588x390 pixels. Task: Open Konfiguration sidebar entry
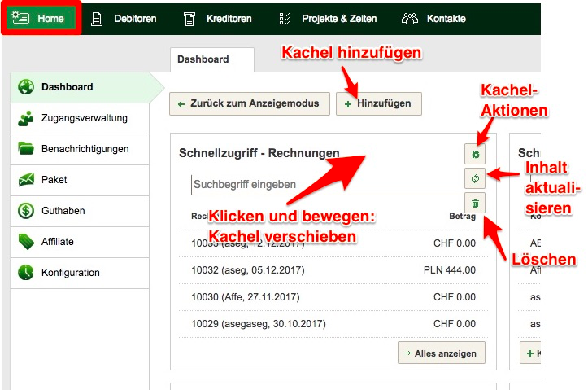point(80,273)
